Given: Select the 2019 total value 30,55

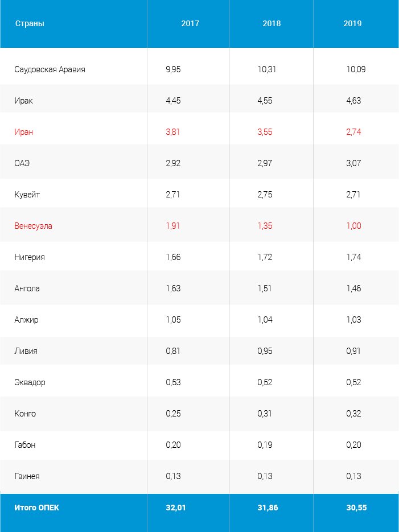Looking at the screenshot, I should [356, 508].
